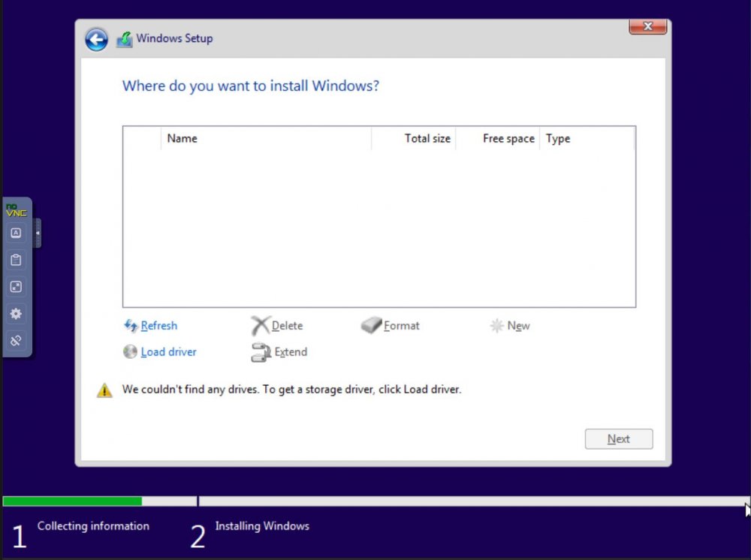This screenshot has height=560, width=751.
Task: Click the Type column header
Action: tap(587, 138)
